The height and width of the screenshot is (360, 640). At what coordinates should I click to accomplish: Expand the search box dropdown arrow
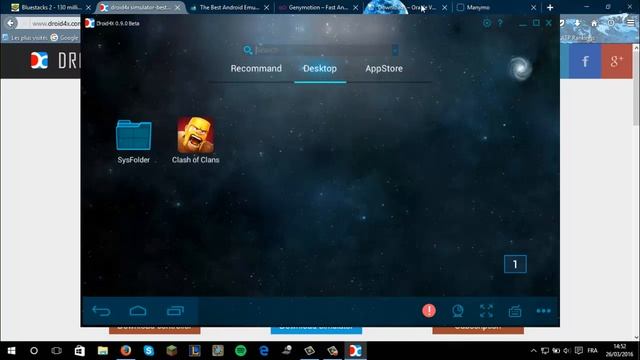[x=395, y=50]
